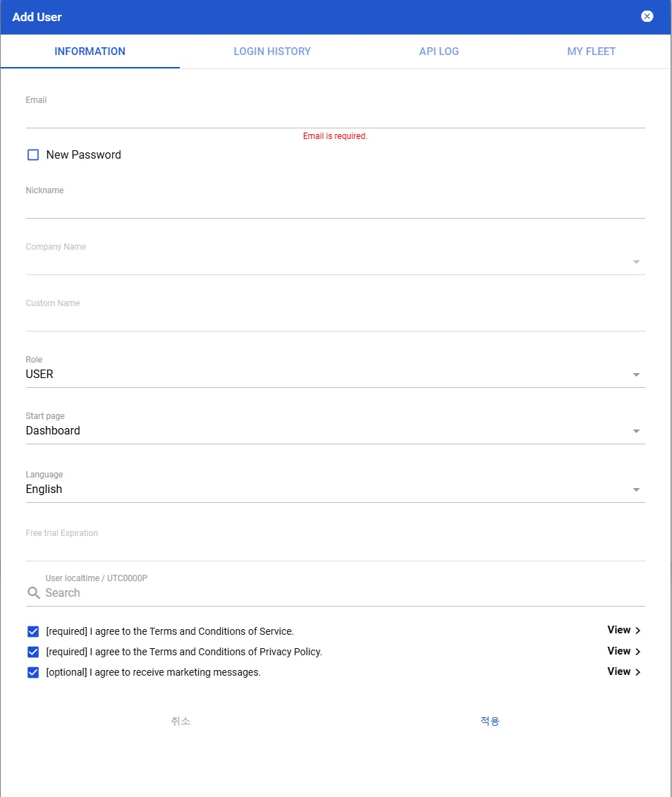
Task: View the Privacy Policy details
Action: (623, 651)
